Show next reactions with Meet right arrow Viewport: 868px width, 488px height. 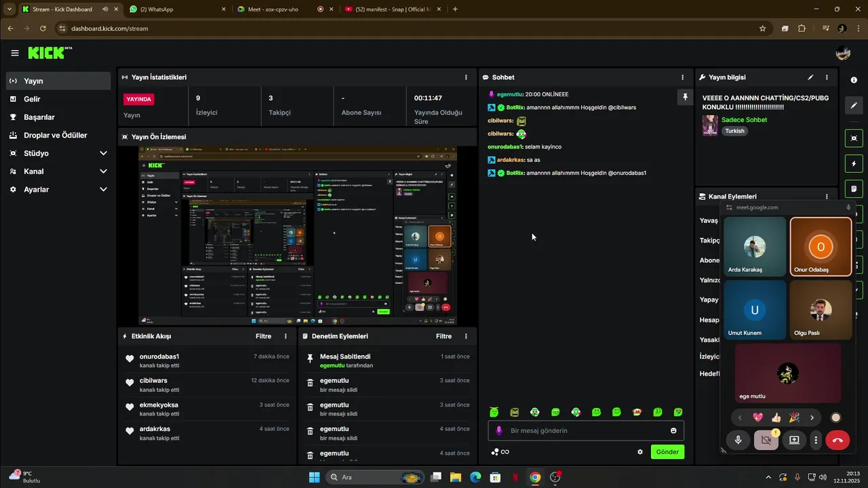pyautogui.click(x=812, y=418)
